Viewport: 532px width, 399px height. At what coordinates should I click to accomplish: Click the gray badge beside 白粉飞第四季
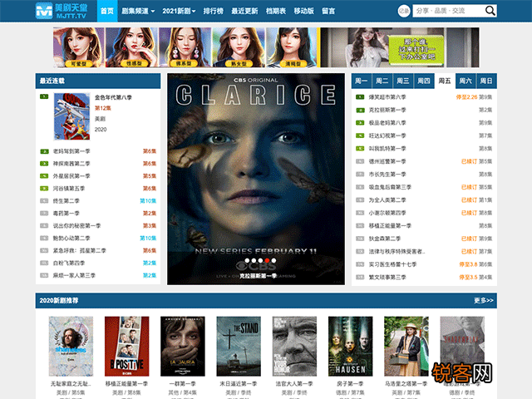(x=44, y=263)
